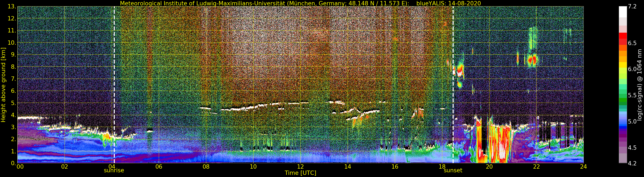The image size is (644, 177).
Task: Click the x-axis tick label '18'
Action: pyautogui.click(x=442, y=166)
